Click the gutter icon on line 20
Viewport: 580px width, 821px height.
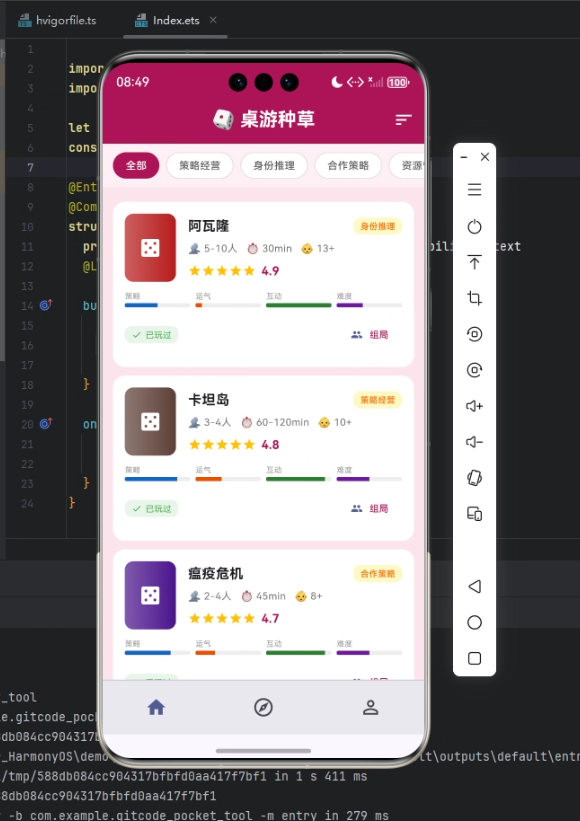pyautogui.click(x=46, y=423)
